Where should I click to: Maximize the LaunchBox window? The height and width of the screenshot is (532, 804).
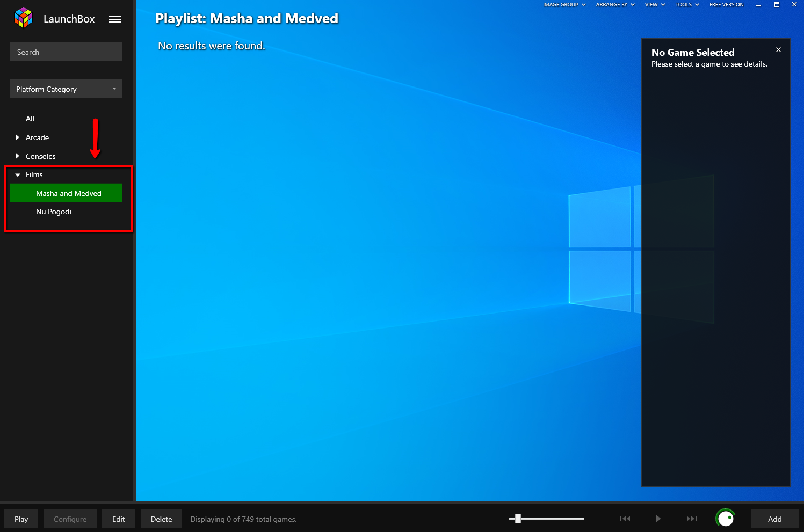click(777, 5)
